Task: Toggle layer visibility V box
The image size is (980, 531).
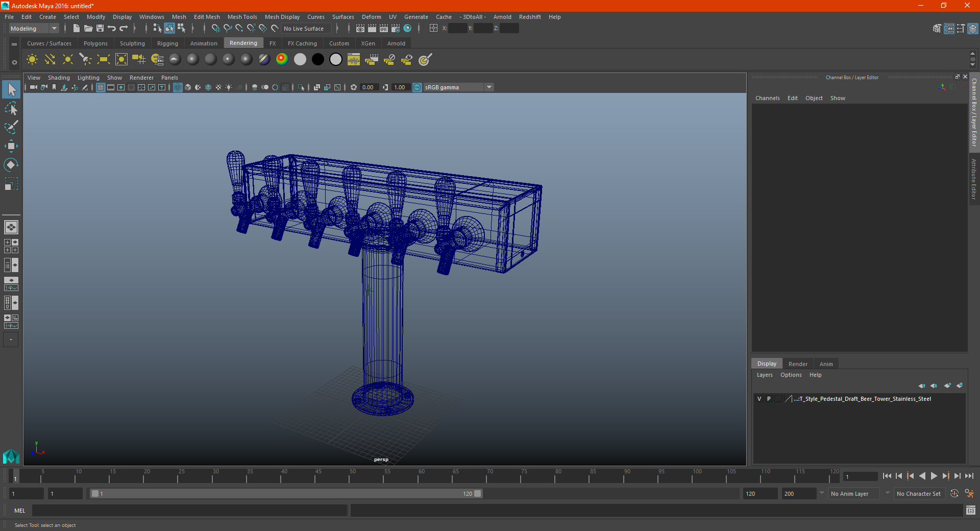Action: pyautogui.click(x=759, y=399)
